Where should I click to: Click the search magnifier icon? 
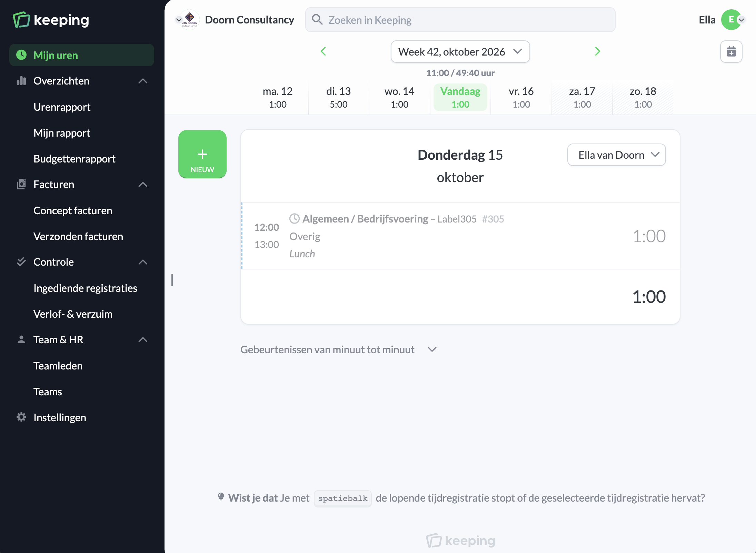317,20
